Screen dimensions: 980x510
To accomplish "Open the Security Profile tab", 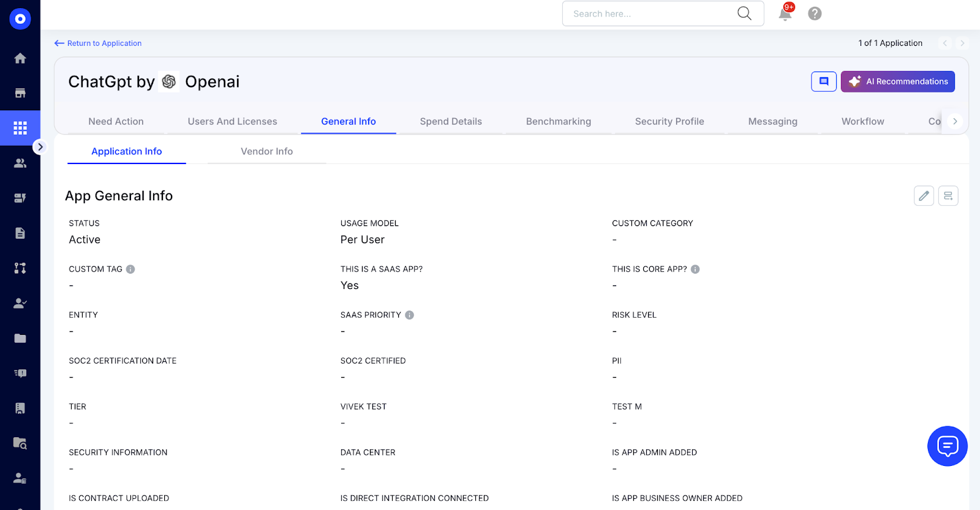I will pyautogui.click(x=669, y=121).
